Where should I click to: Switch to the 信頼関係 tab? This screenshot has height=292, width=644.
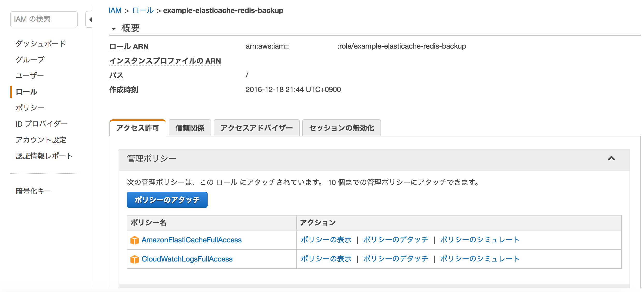click(x=190, y=128)
